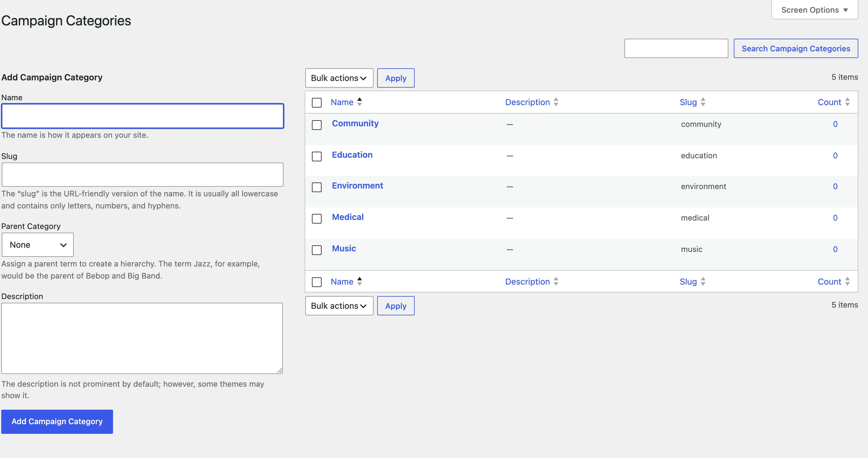
Task: Click the Description header link at top
Action: 527,102
